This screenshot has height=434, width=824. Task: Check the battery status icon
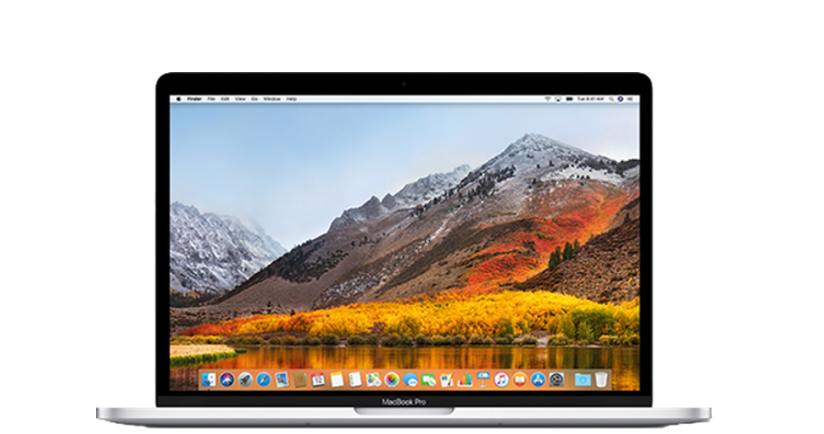coord(569,99)
